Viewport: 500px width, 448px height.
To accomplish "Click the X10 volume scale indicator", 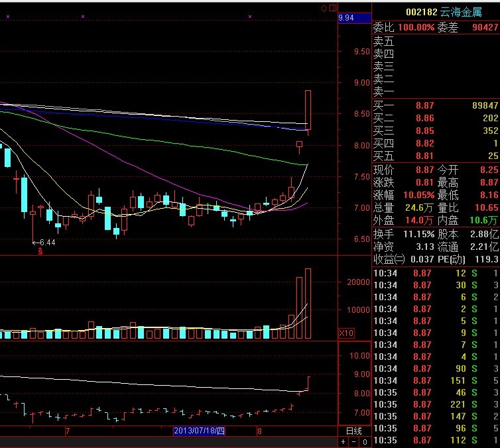I will [x=346, y=333].
